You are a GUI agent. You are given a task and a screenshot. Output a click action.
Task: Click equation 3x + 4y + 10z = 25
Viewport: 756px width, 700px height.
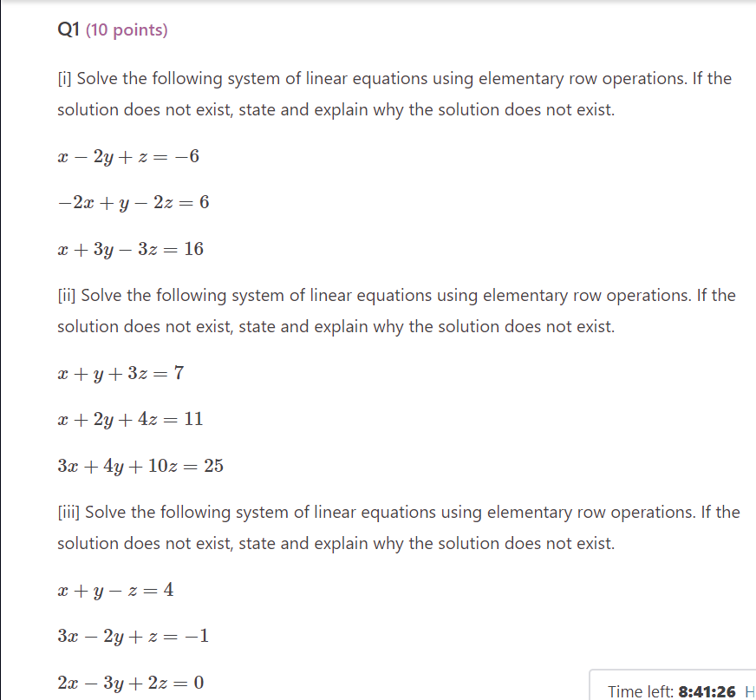coord(140,466)
